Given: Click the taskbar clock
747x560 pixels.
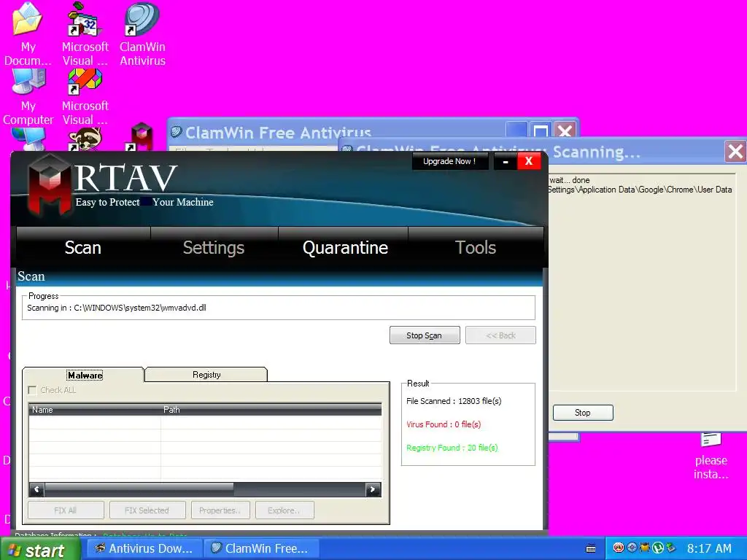Looking at the screenshot, I should pos(709,548).
